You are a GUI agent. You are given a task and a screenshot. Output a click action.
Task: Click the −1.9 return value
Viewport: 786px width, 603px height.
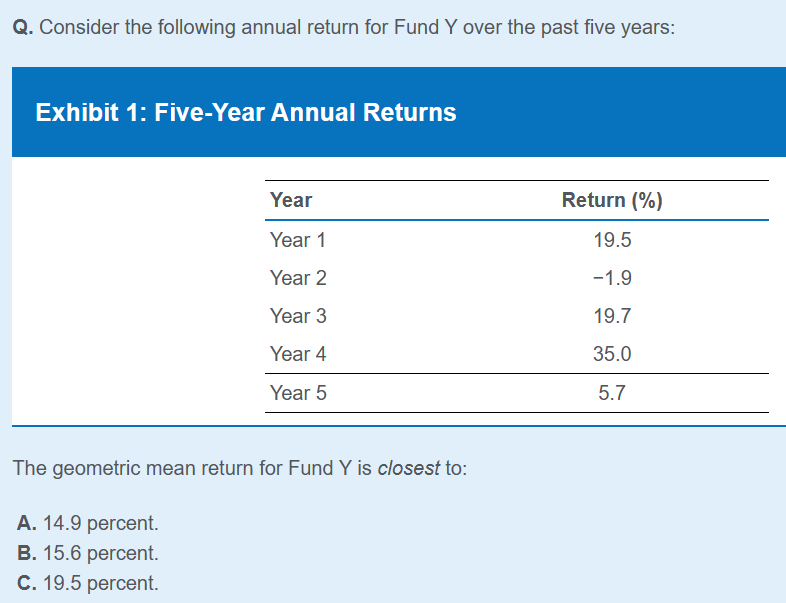coord(612,278)
